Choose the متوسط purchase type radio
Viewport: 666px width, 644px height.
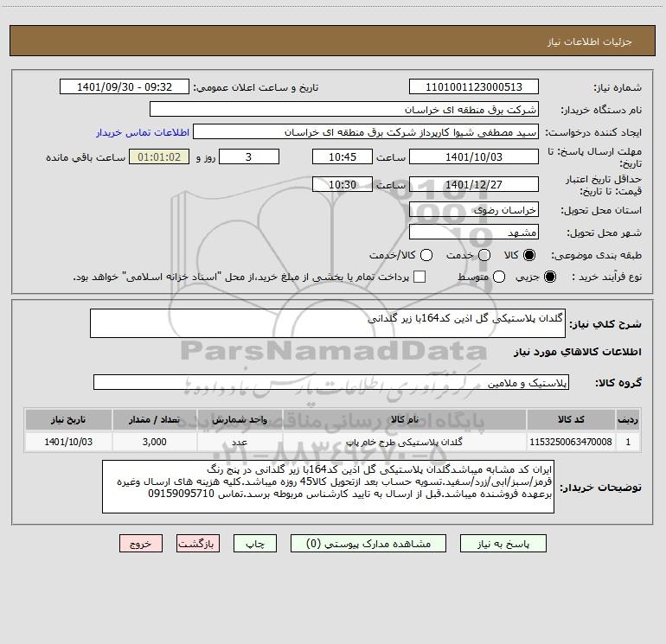click(499, 277)
